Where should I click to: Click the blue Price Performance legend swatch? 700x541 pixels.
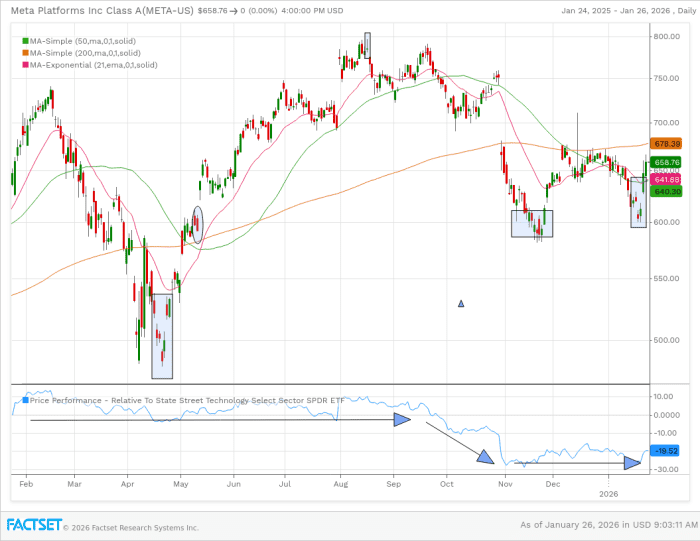(25, 400)
